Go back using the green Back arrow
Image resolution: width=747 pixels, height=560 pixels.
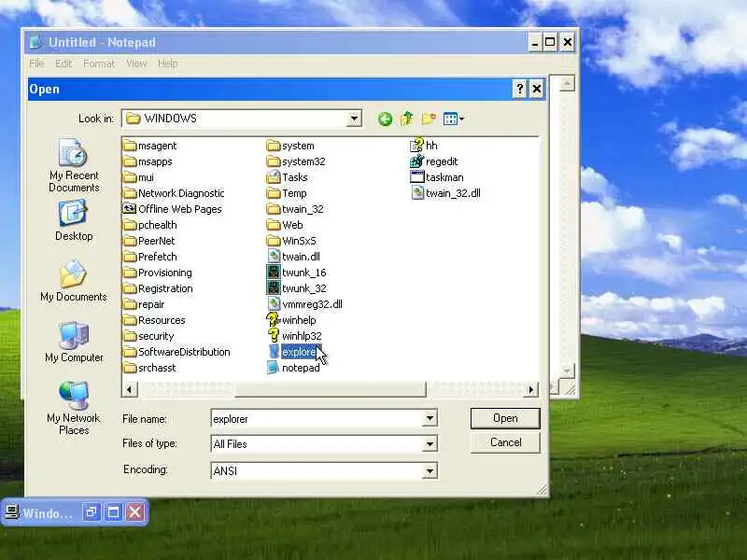[385, 119]
